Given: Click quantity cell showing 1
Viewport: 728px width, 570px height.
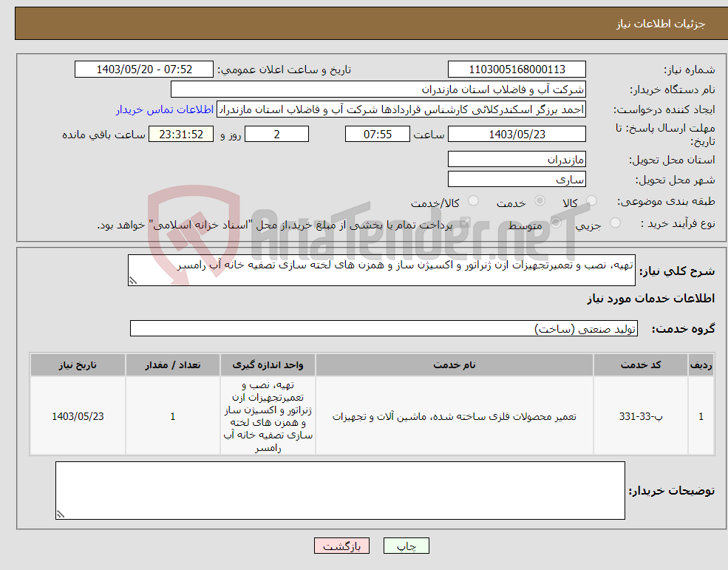Looking at the screenshot, I should click(x=173, y=416).
